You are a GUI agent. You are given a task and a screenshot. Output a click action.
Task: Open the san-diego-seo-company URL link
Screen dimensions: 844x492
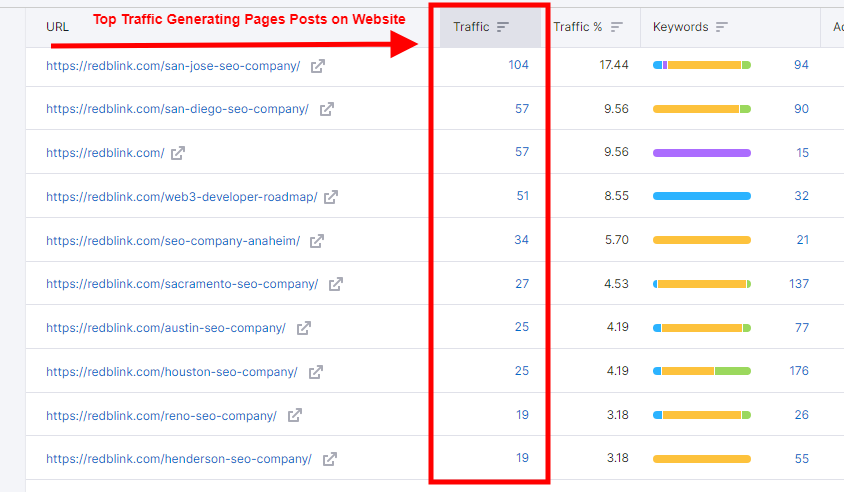pos(177,109)
